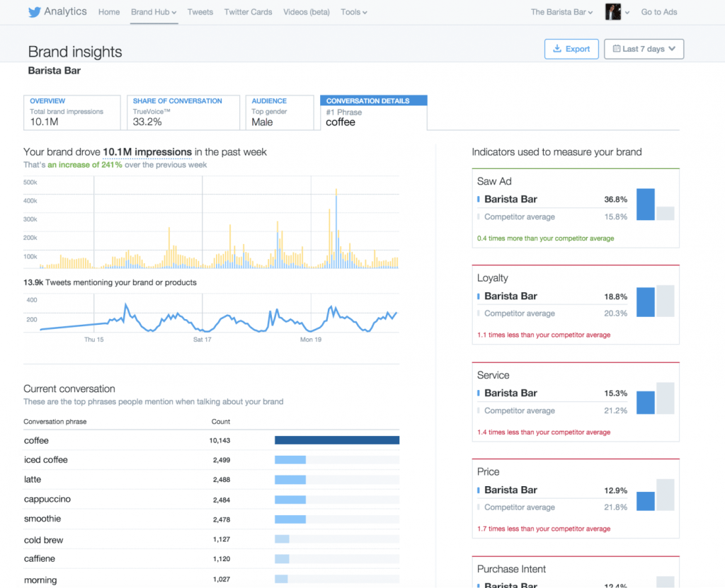
Task: Expand the Brand Hub dropdown menu
Action: (x=154, y=12)
